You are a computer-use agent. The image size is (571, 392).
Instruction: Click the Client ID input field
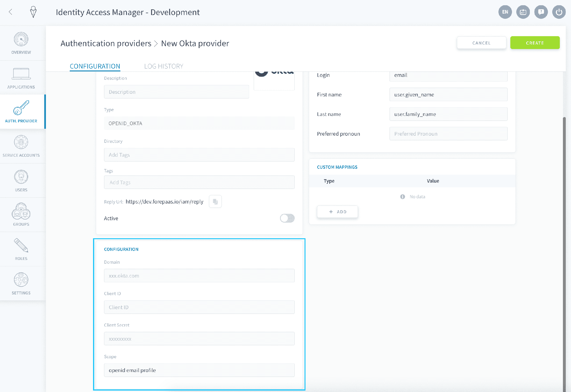click(x=199, y=307)
